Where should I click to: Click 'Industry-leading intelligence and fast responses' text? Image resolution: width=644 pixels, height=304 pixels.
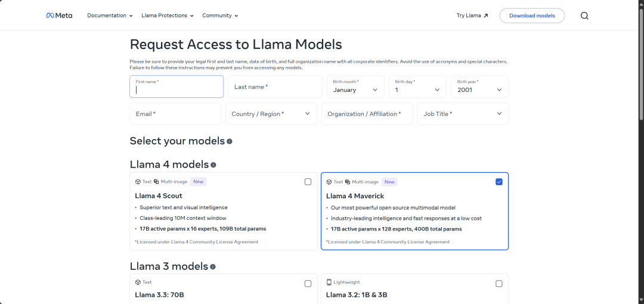pyautogui.click(x=406, y=218)
